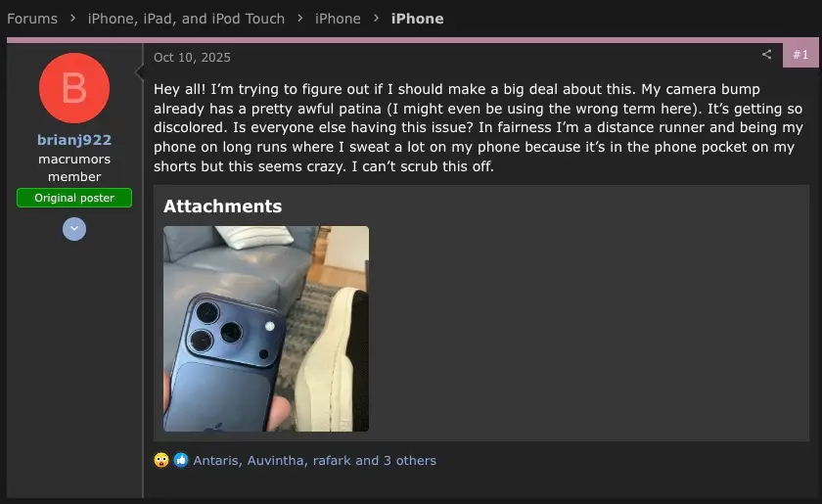Show the '3 others' reactions list
The image size is (822, 504).
pos(409,461)
